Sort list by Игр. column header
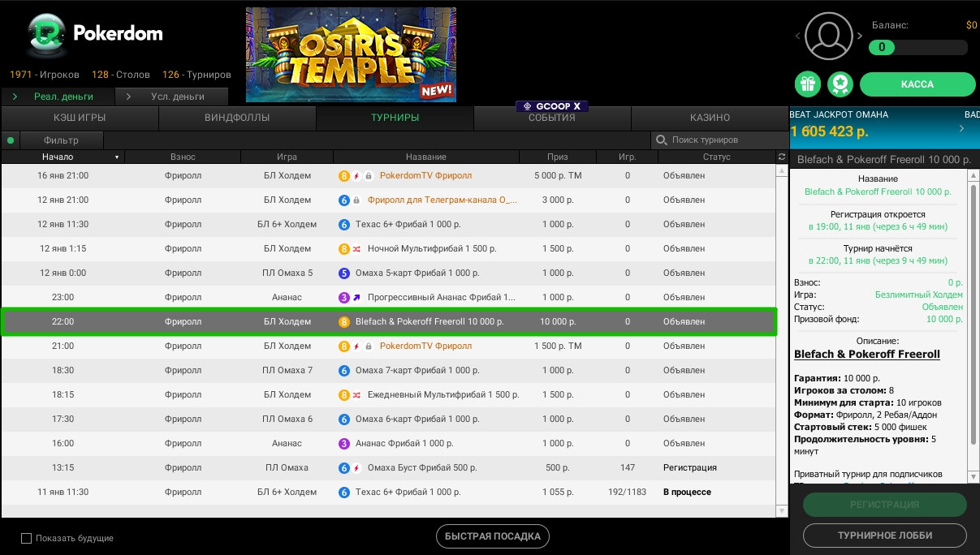The width and height of the screenshot is (980, 555). (x=627, y=157)
